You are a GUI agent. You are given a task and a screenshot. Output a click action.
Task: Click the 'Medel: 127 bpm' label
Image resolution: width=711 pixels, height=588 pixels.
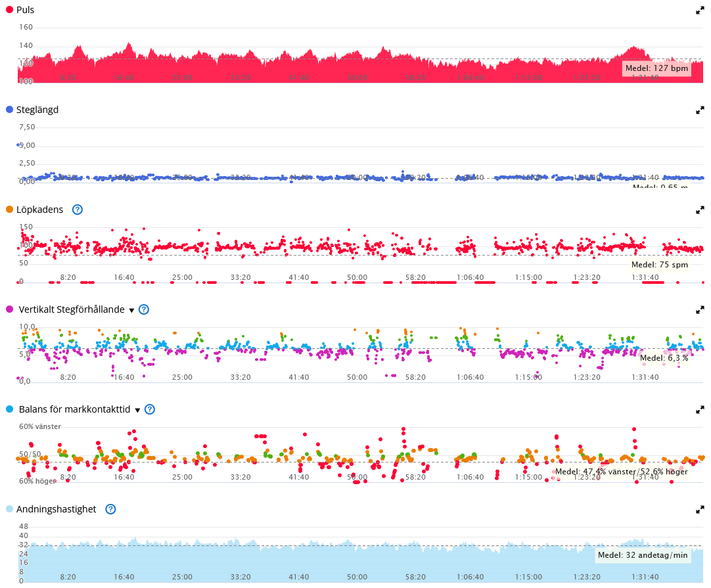pyautogui.click(x=657, y=68)
